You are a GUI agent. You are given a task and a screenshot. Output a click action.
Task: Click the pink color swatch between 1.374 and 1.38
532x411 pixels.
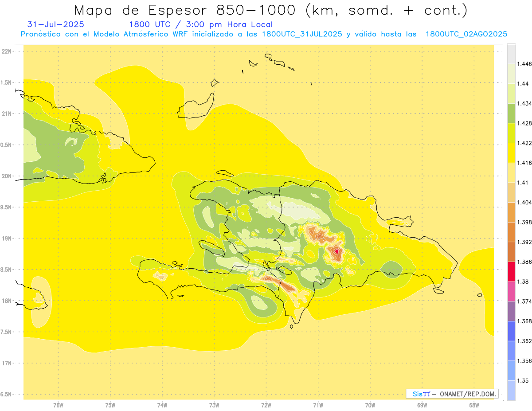(x=511, y=291)
